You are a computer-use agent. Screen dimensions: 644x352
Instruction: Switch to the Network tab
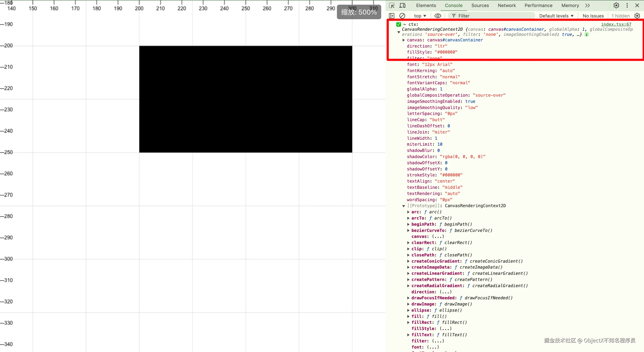[506, 6]
